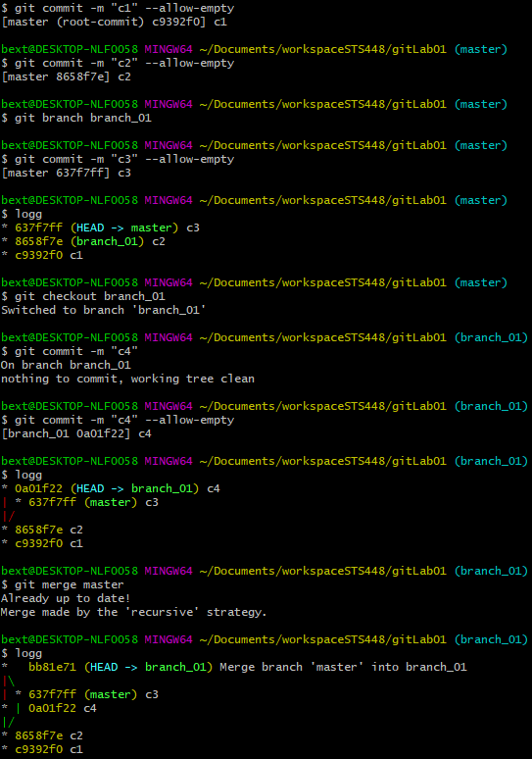Click the 'git commit -m "c4" --allow-empty' command

[118, 420]
